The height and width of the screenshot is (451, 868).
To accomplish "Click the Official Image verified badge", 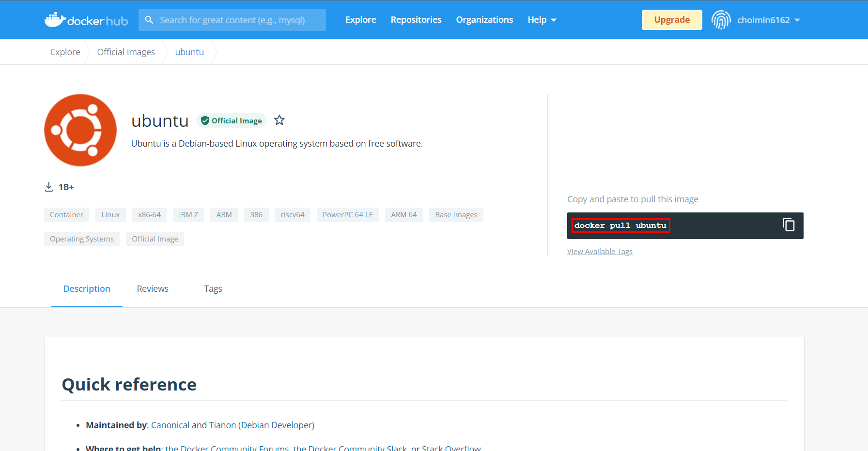I will (232, 120).
